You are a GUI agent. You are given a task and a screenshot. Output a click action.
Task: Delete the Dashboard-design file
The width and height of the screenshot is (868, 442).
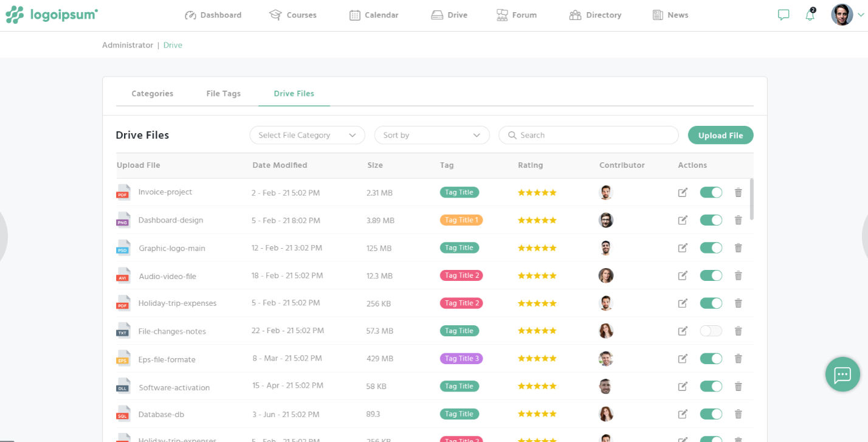click(738, 220)
